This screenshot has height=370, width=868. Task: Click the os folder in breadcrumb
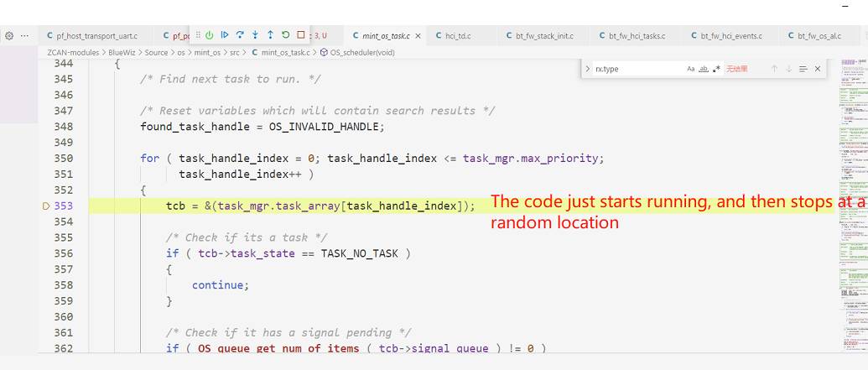(181, 53)
